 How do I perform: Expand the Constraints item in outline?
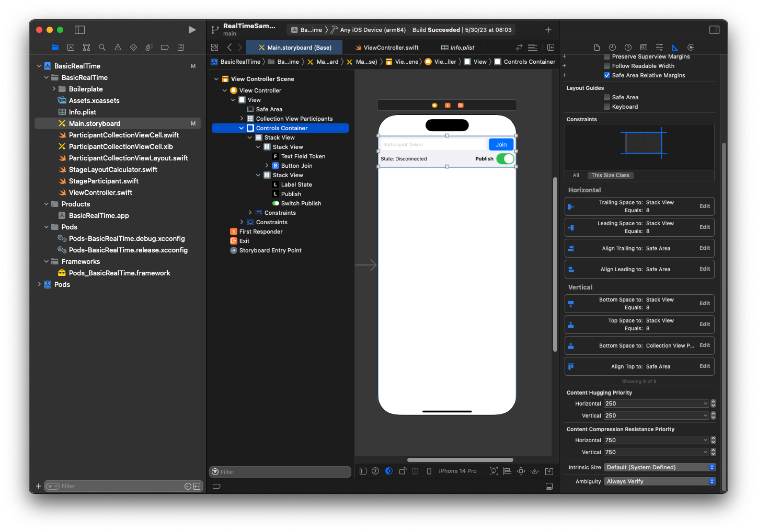[250, 212]
